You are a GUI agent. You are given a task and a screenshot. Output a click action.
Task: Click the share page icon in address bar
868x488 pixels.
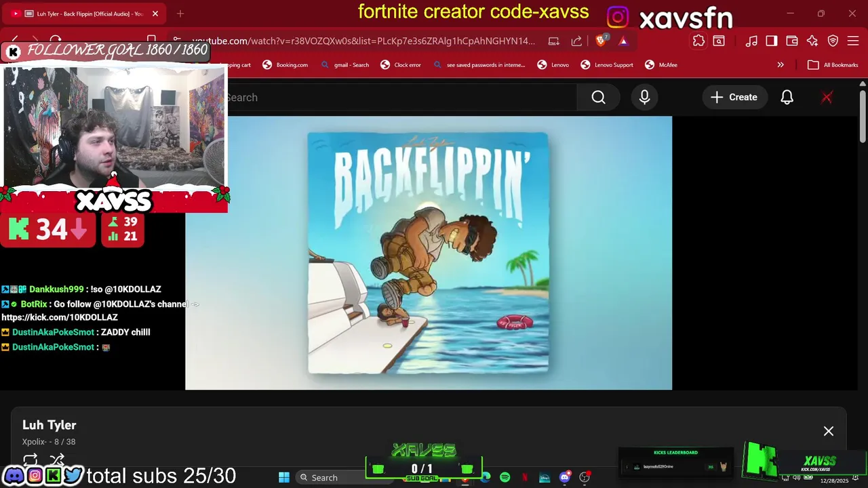tap(576, 41)
